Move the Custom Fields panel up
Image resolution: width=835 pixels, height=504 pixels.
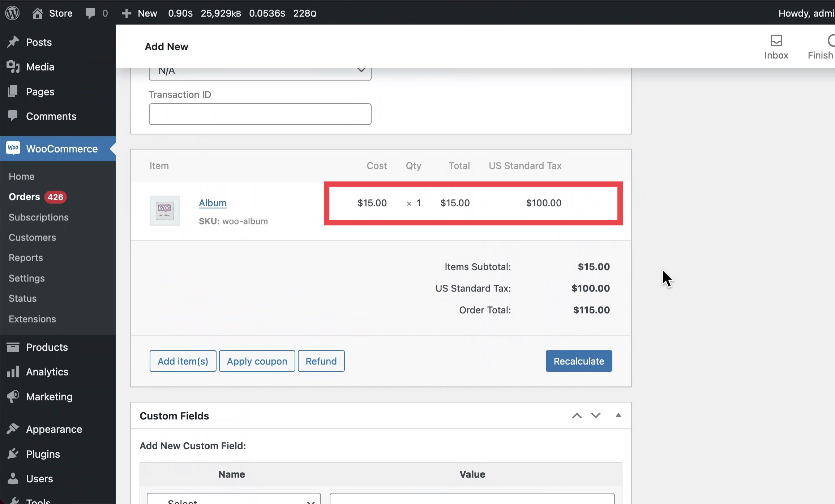tap(577, 416)
